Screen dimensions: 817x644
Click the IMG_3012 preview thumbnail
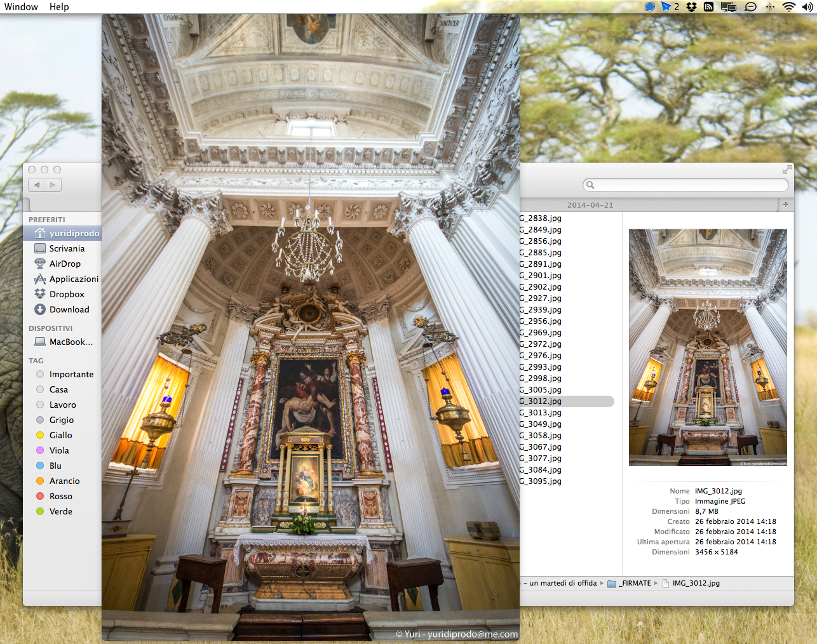pyautogui.click(x=708, y=347)
